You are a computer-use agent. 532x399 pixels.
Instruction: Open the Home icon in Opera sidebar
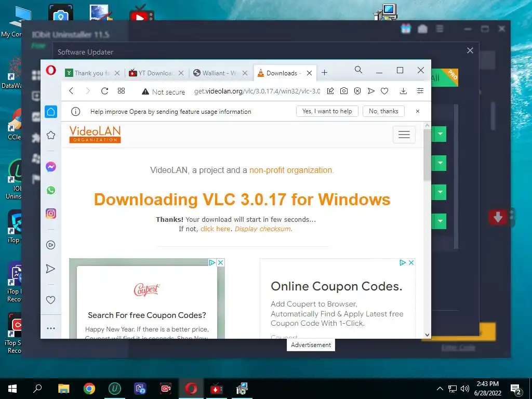[x=51, y=112]
